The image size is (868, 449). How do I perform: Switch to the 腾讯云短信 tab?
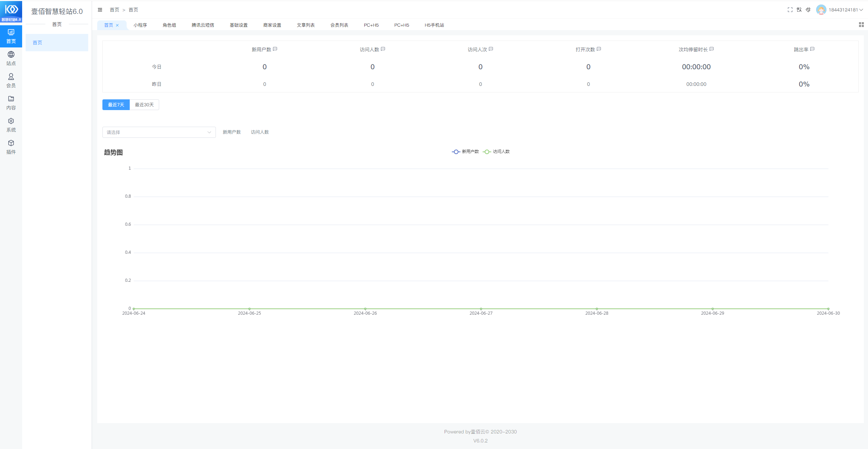[x=203, y=25]
